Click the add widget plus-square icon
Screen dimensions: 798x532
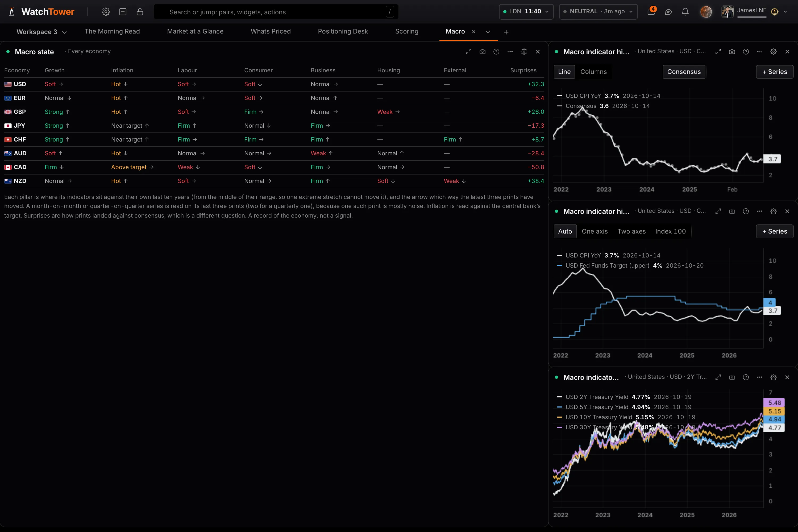(123, 12)
